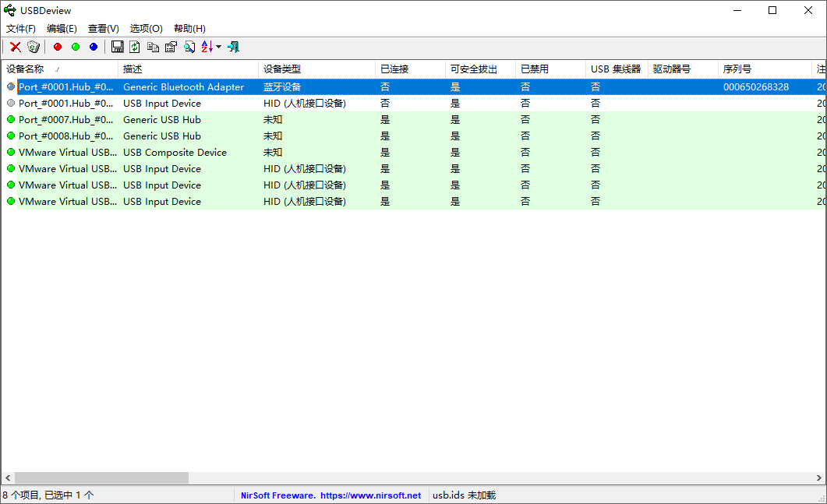Copy selected items using the copy icon
The width and height of the screenshot is (827, 504).
click(x=153, y=47)
